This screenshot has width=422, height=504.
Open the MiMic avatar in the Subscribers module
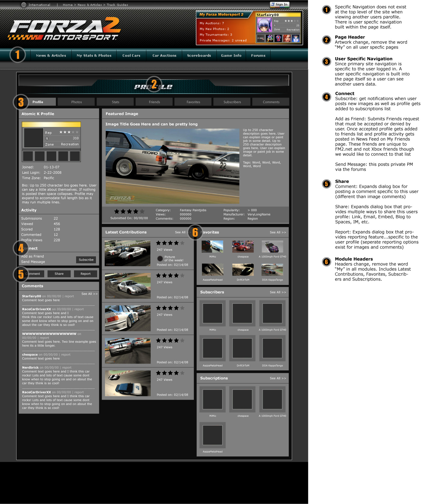(x=212, y=313)
